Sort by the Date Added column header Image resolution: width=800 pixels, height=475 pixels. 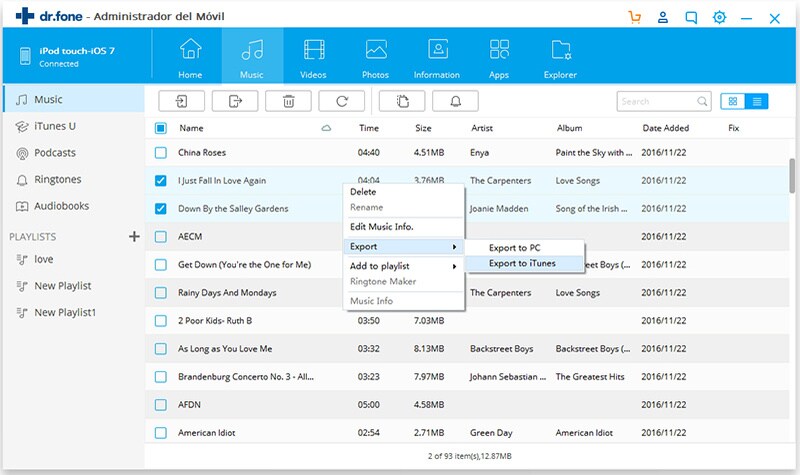666,128
